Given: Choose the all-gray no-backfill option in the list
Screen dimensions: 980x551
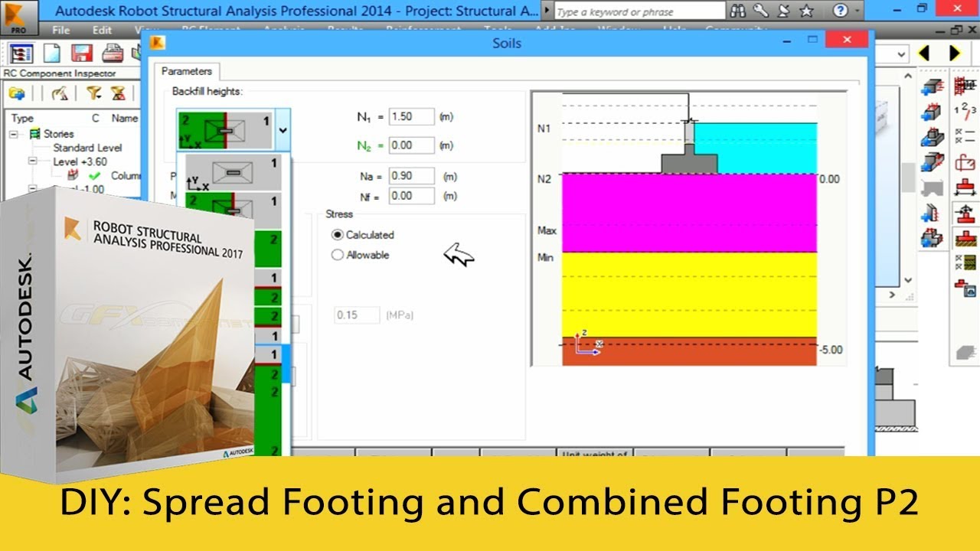Looking at the screenshot, I should (x=234, y=172).
